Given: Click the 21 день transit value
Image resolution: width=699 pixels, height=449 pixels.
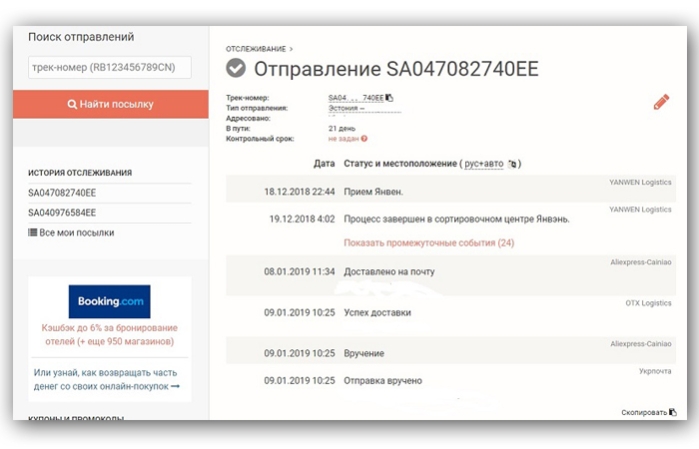Looking at the screenshot, I should (x=342, y=128).
